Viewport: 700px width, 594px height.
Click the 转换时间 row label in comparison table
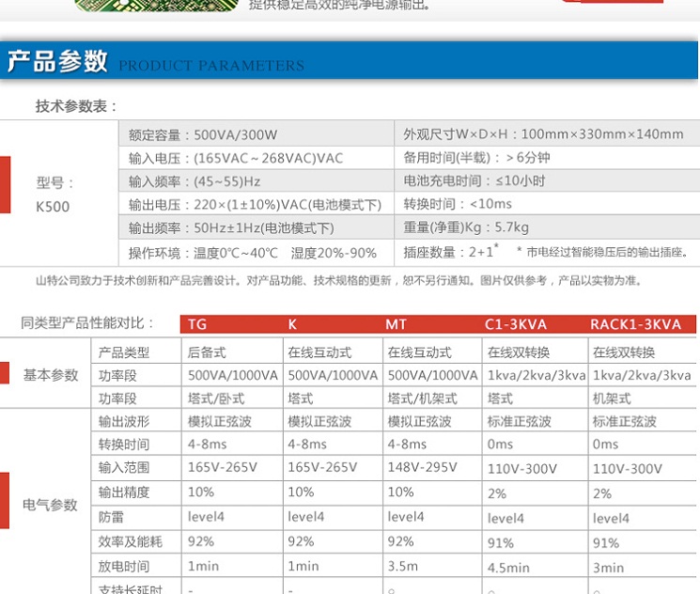click(x=124, y=445)
